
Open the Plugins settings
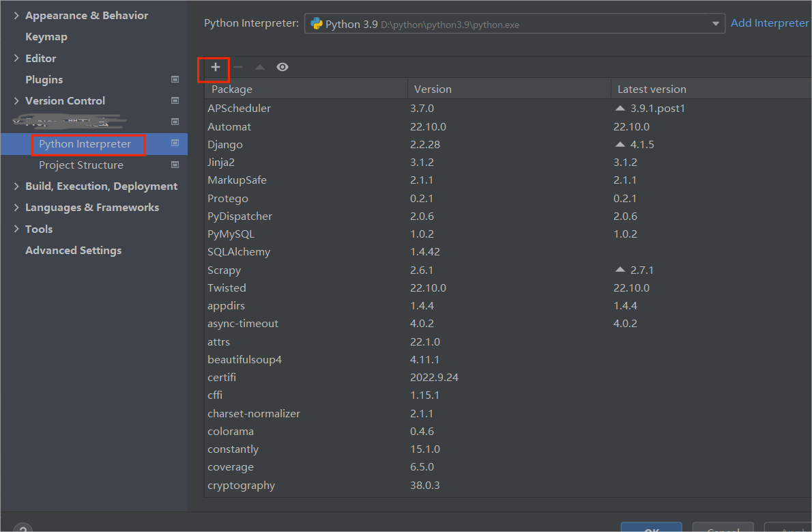coord(44,79)
